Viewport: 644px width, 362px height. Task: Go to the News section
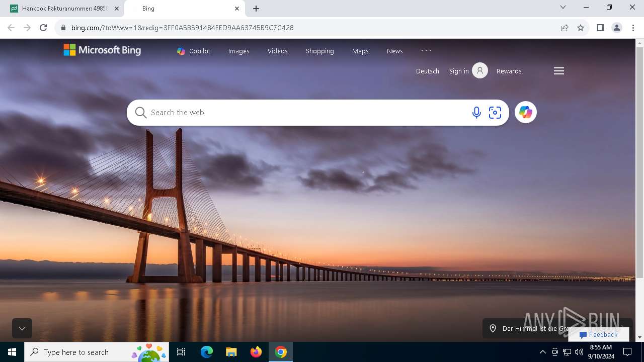click(395, 51)
